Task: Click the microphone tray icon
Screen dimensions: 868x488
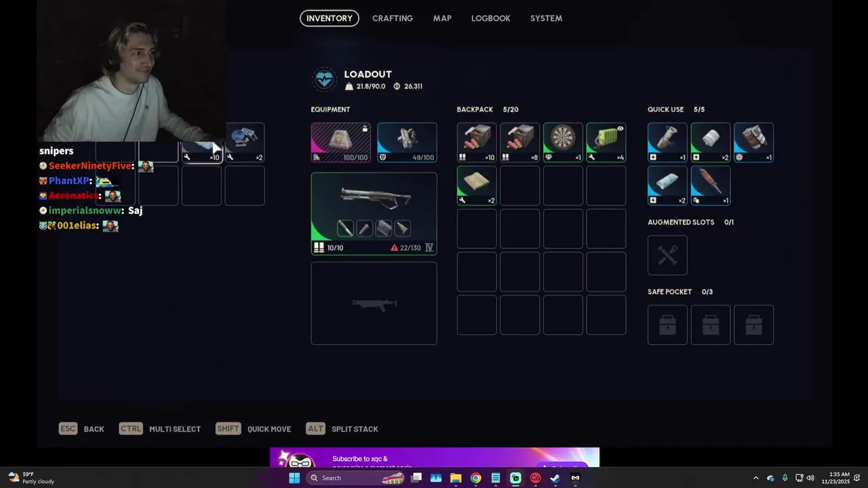Action: [x=785, y=478]
